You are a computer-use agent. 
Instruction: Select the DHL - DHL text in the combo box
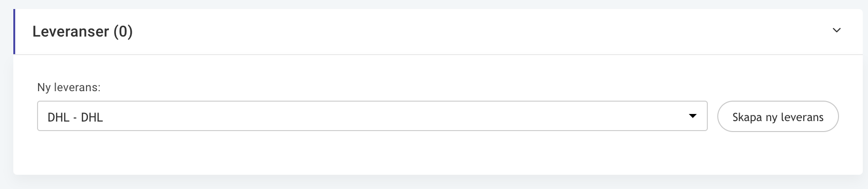[x=75, y=117]
